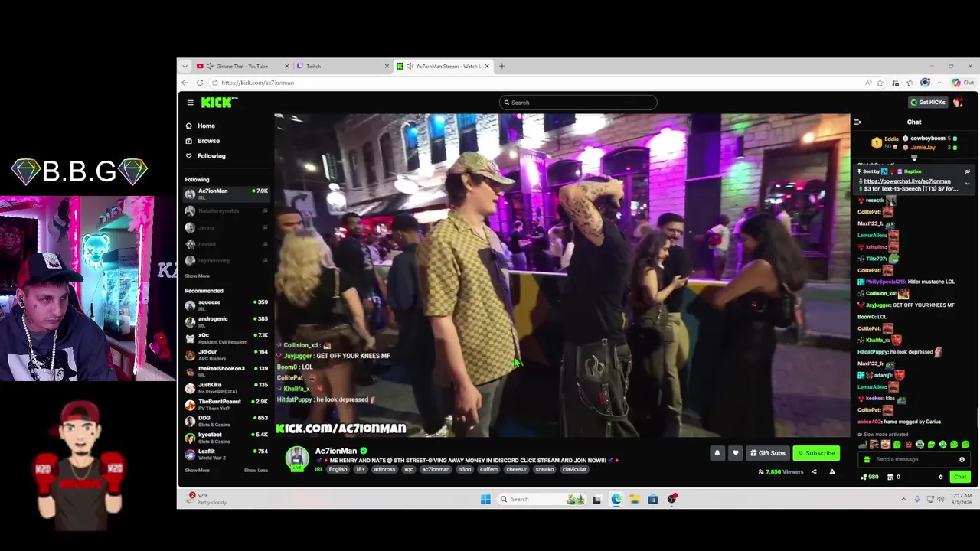The image size is (980, 551).
Task: Open the weather widget on taskbar
Action: [x=207, y=499]
